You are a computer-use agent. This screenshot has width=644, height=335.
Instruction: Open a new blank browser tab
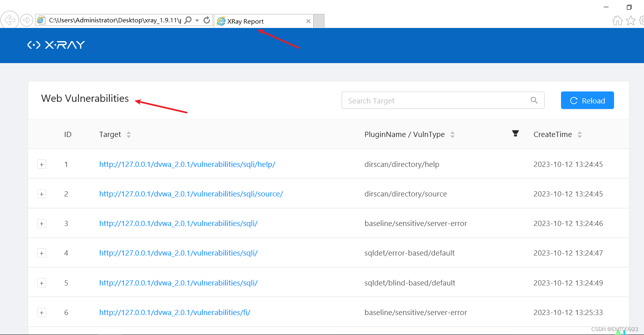[x=319, y=21]
